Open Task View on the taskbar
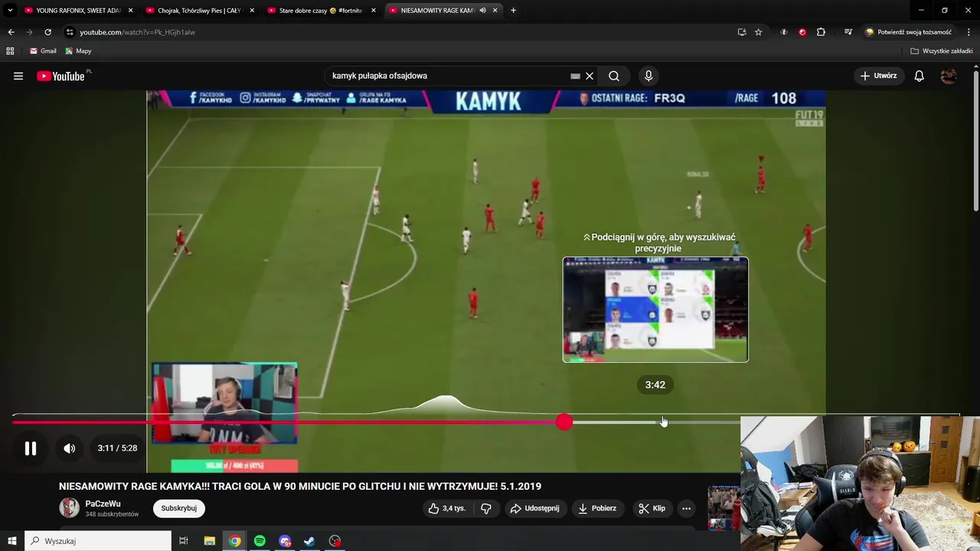This screenshot has width=980, height=551. (184, 541)
